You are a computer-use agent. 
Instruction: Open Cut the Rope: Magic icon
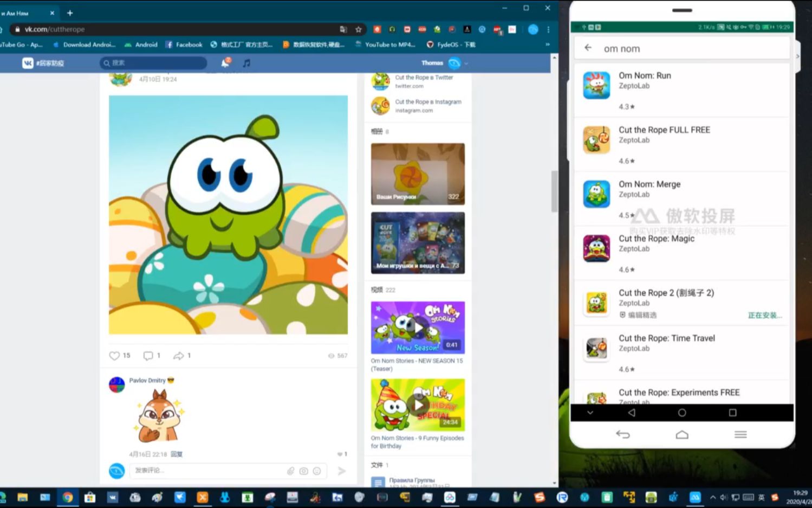point(596,248)
